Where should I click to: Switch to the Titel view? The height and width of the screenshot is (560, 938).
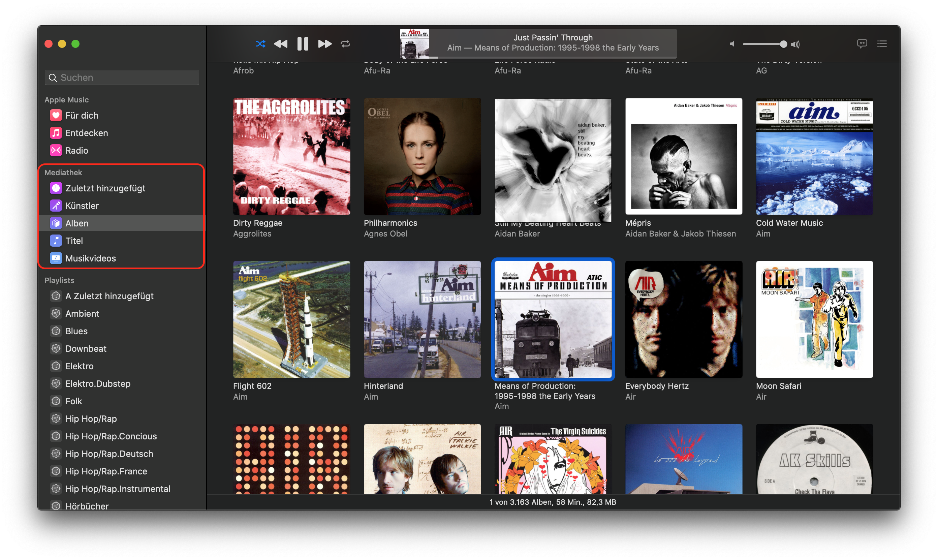(x=74, y=241)
